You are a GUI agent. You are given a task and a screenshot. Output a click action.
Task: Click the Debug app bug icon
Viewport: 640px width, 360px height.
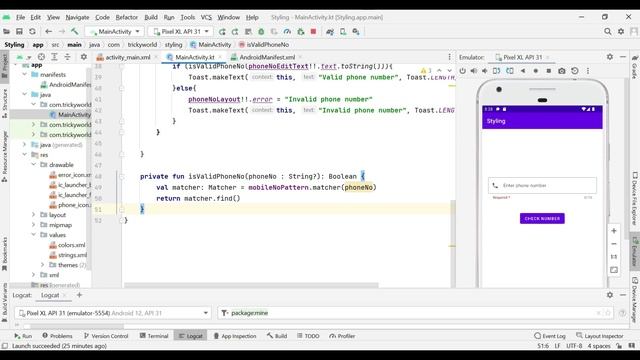[261, 31]
